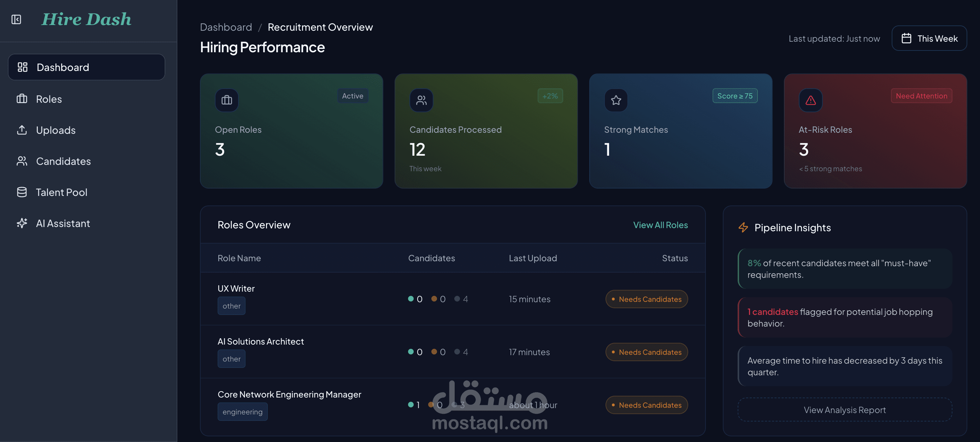Click the Roles briefcase sidebar icon
The image size is (980, 442).
coord(22,99)
